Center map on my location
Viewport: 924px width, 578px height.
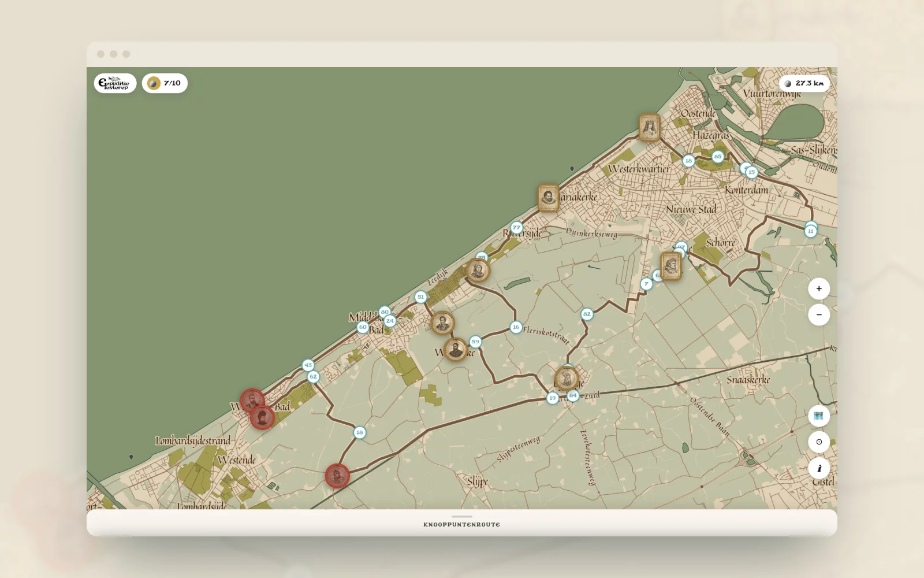pos(819,442)
